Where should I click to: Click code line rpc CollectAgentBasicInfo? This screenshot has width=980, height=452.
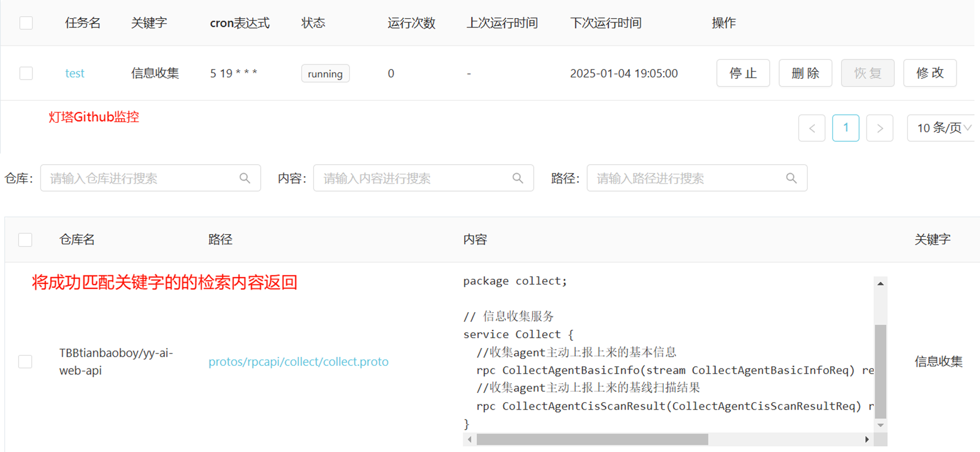click(x=674, y=370)
